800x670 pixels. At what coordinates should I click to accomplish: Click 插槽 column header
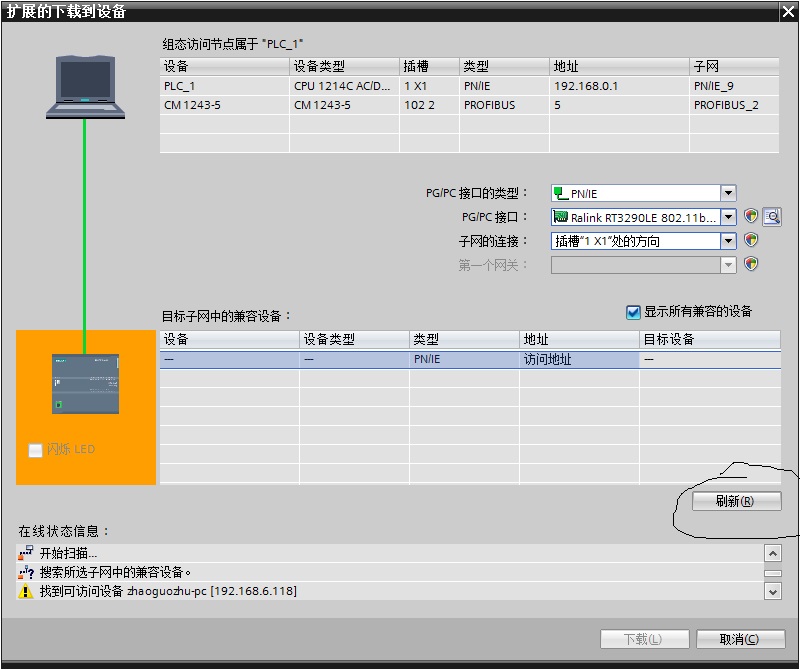tap(429, 66)
